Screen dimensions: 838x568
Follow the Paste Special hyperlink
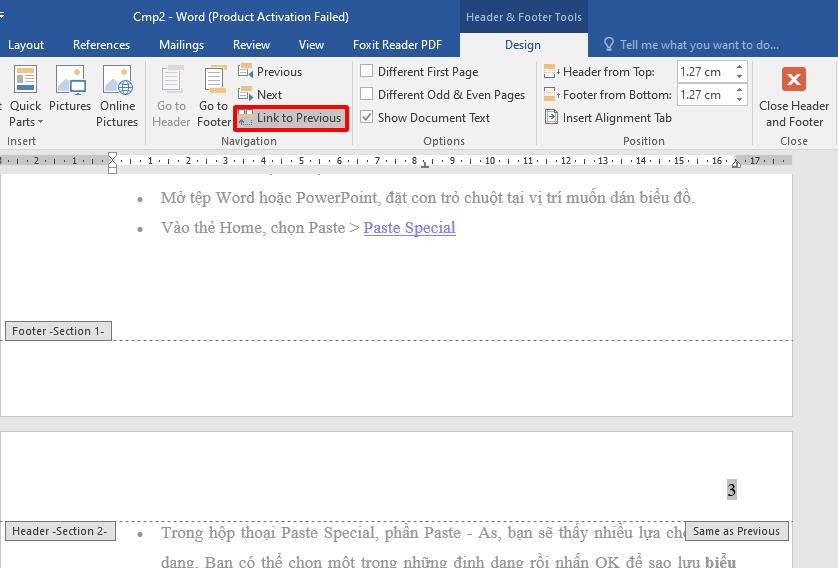pyautogui.click(x=409, y=228)
